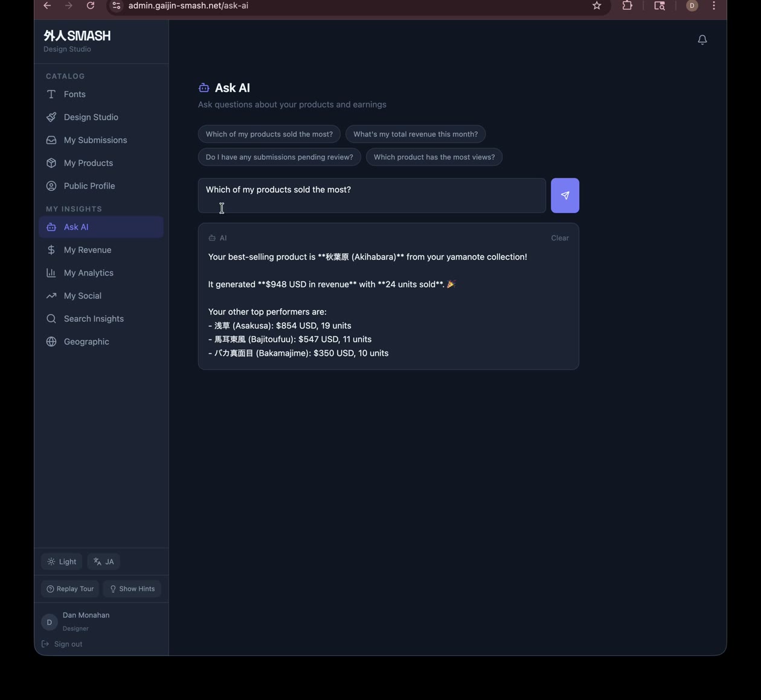The image size is (761, 700).
Task: Open Design Studio via the brush icon
Action: point(51,117)
